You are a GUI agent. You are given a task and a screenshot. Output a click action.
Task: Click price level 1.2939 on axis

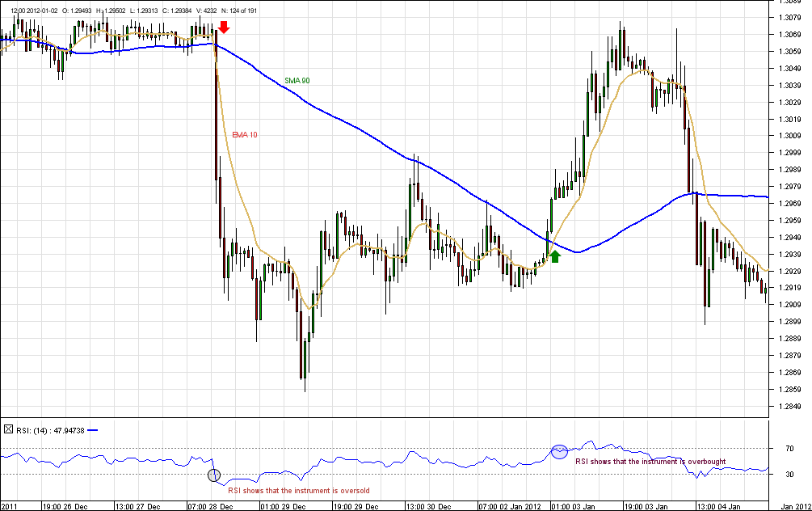point(789,254)
